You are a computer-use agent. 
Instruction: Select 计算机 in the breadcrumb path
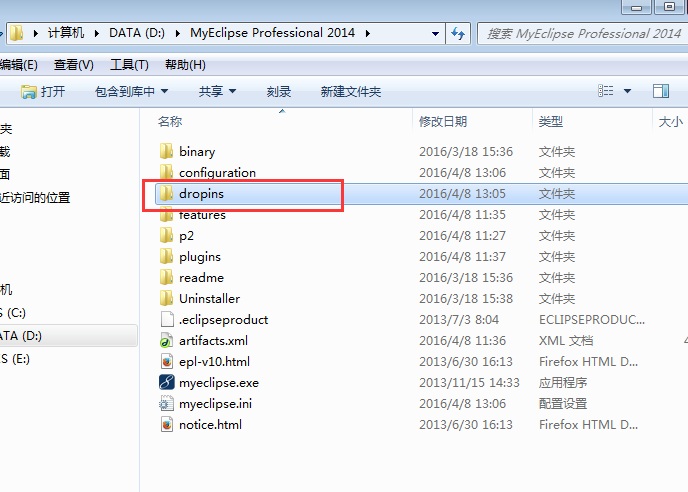[66, 33]
